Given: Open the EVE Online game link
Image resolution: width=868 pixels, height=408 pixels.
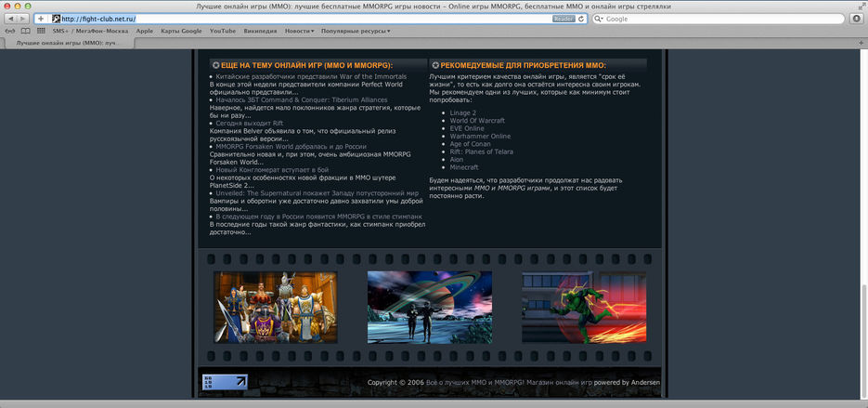Looking at the screenshot, I should click(467, 128).
